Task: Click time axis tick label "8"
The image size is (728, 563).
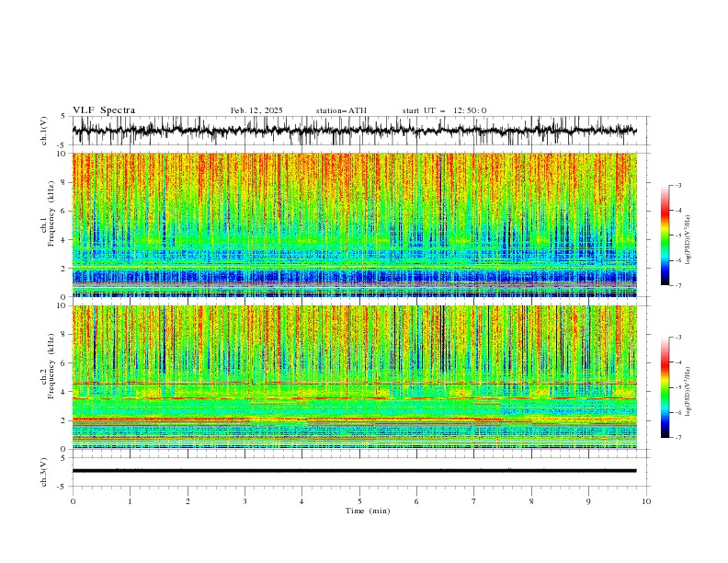Action: [531, 501]
